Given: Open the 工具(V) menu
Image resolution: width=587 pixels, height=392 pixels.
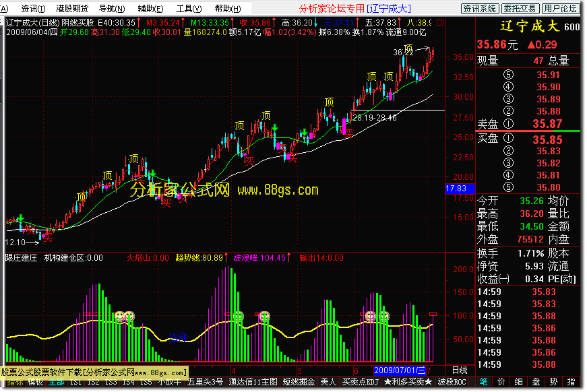Looking at the screenshot, I should coord(189,8).
